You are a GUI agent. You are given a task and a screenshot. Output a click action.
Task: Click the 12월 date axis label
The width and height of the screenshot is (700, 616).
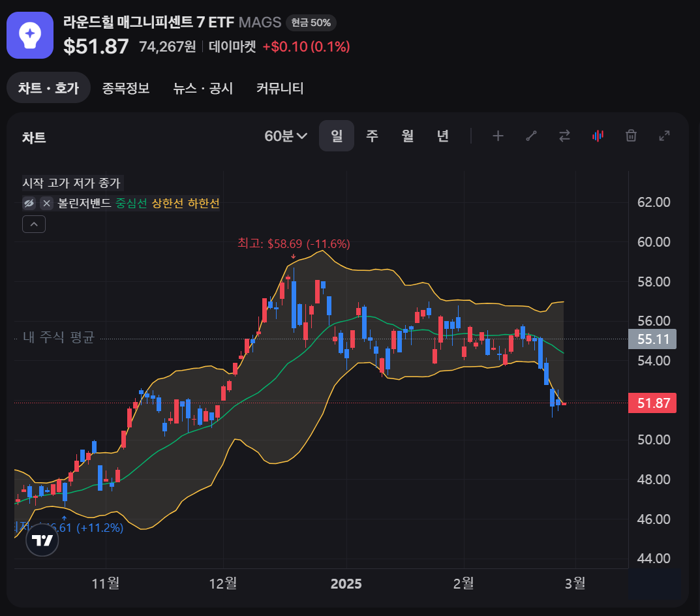tap(223, 583)
